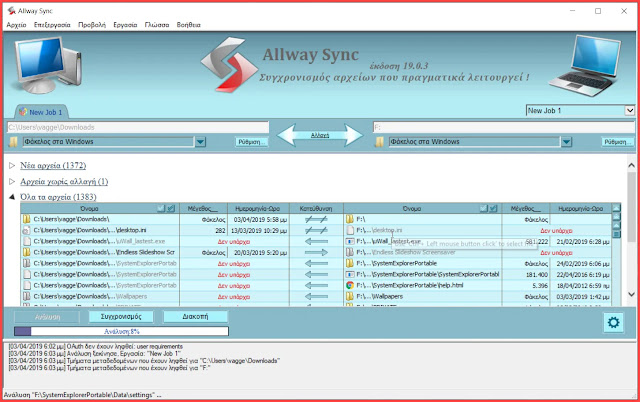The width and height of the screenshot is (640, 402).
Task: Click the Allway Sync red-grey logo
Action: click(x=228, y=64)
